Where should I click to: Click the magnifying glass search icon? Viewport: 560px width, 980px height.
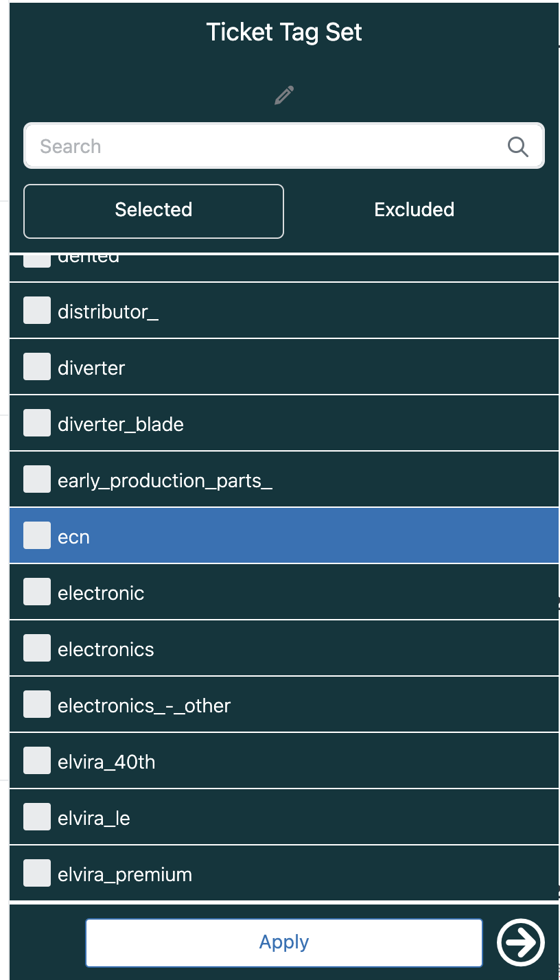point(517,146)
